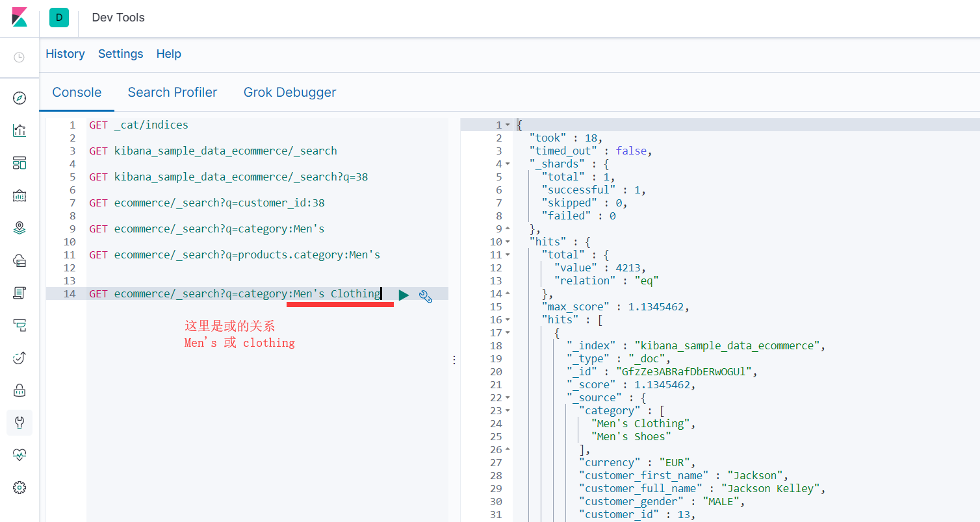Open Visualize chart icon in sidebar
This screenshot has height=522, width=980.
(x=19, y=130)
